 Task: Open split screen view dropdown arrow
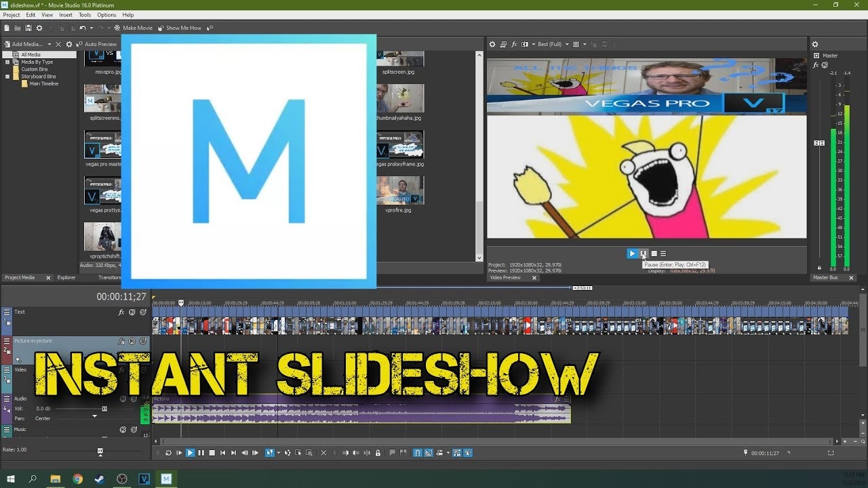click(533, 44)
